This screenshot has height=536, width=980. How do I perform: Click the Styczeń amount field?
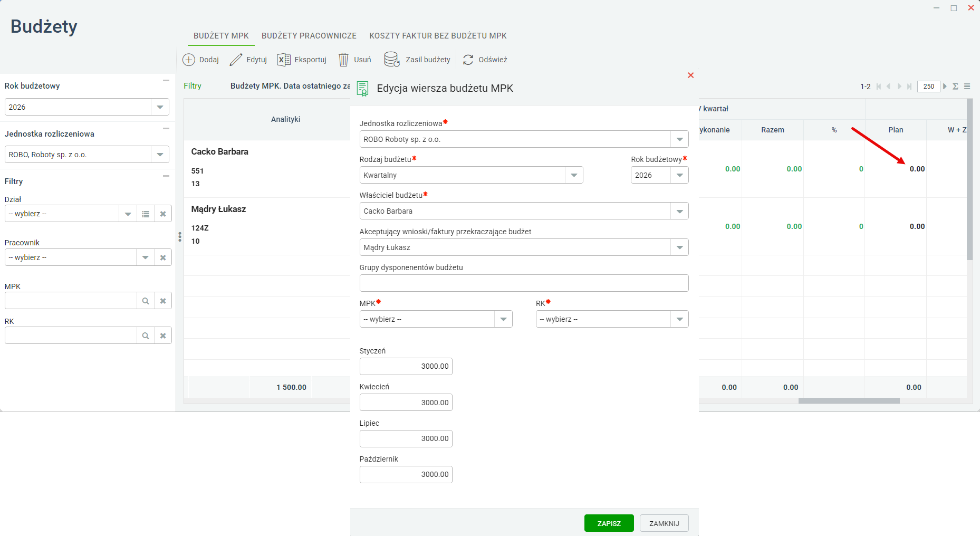tap(406, 367)
